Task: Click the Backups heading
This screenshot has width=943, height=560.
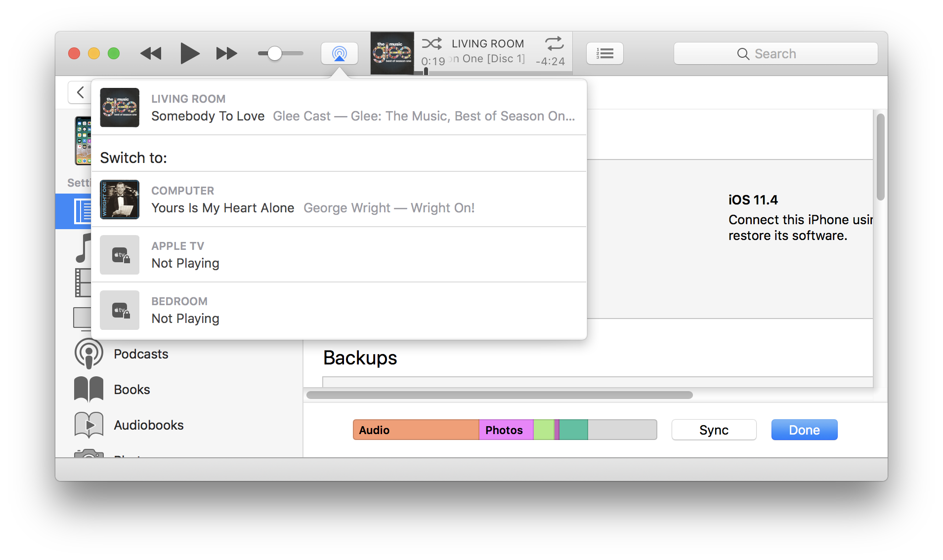Action: (x=360, y=358)
